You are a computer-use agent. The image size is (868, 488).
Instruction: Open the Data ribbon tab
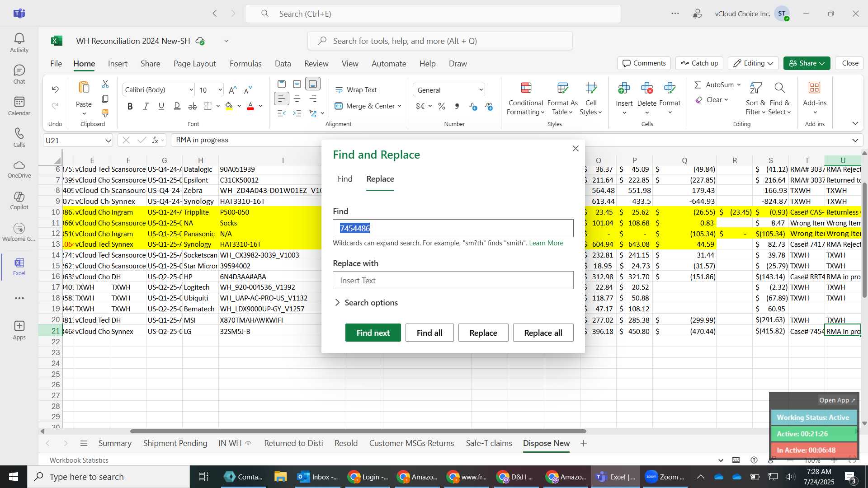(x=283, y=64)
